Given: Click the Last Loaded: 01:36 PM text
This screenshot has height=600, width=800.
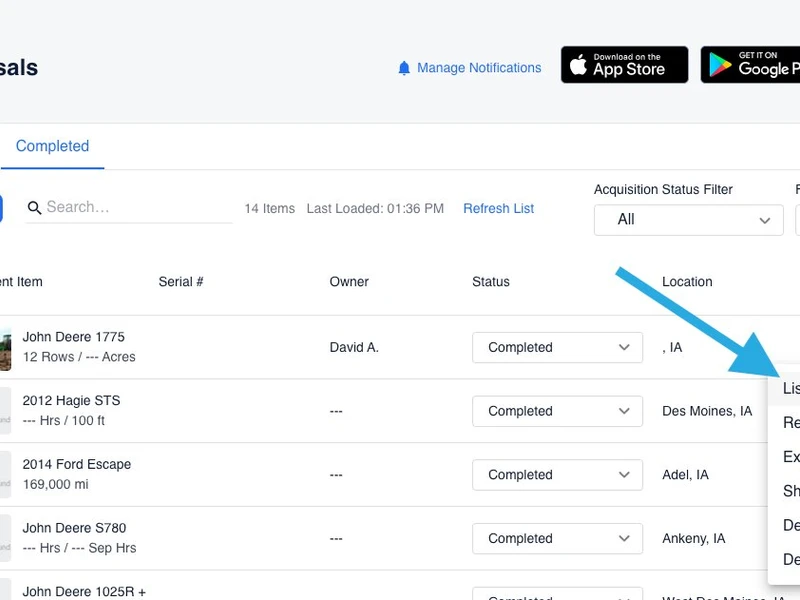Looking at the screenshot, I should tap(375, 209).
